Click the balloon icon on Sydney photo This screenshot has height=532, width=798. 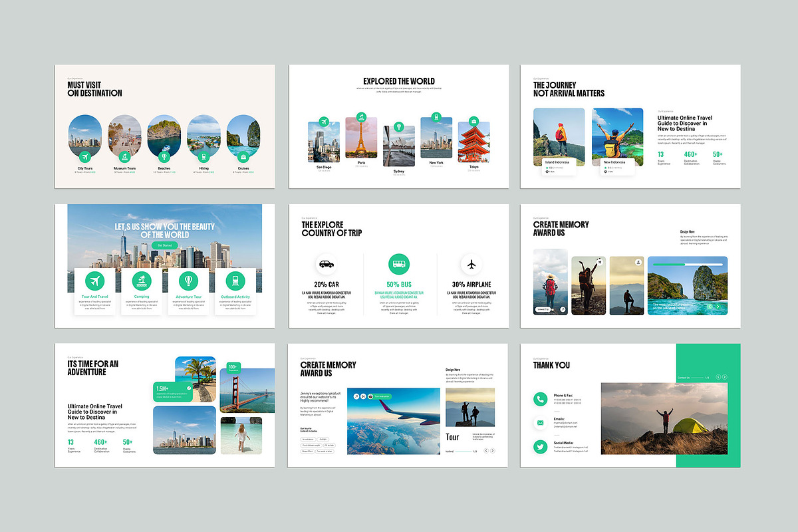point(398,126)
